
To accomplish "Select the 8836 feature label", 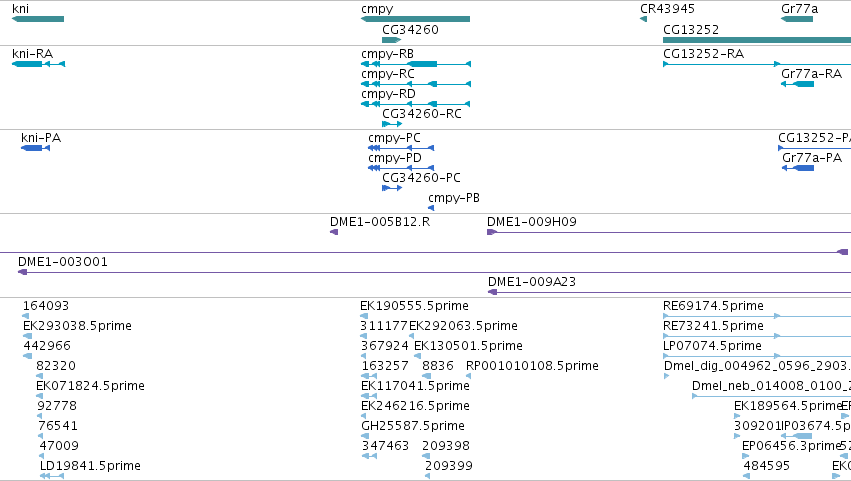I will pos(437,366).
